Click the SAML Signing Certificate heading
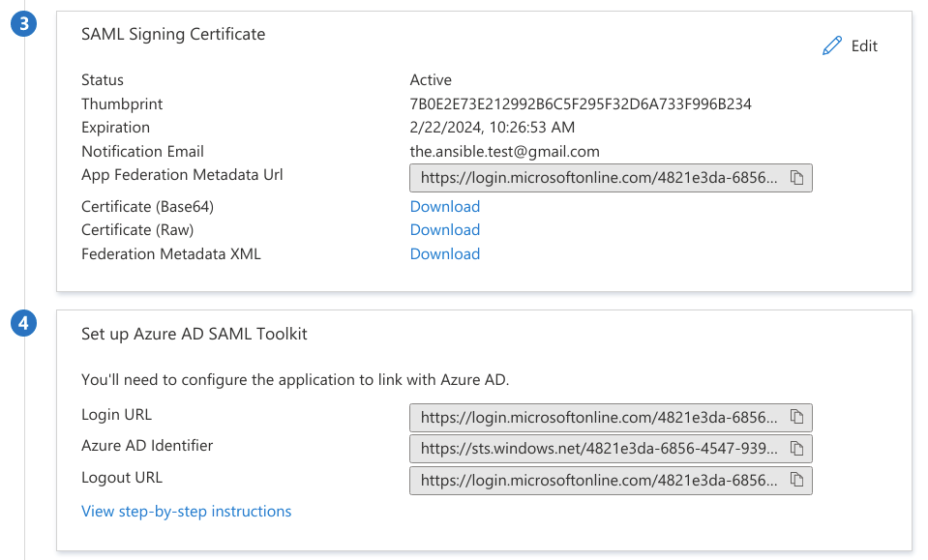Viewport: 928px width, 560px height. tap(173, 34)
